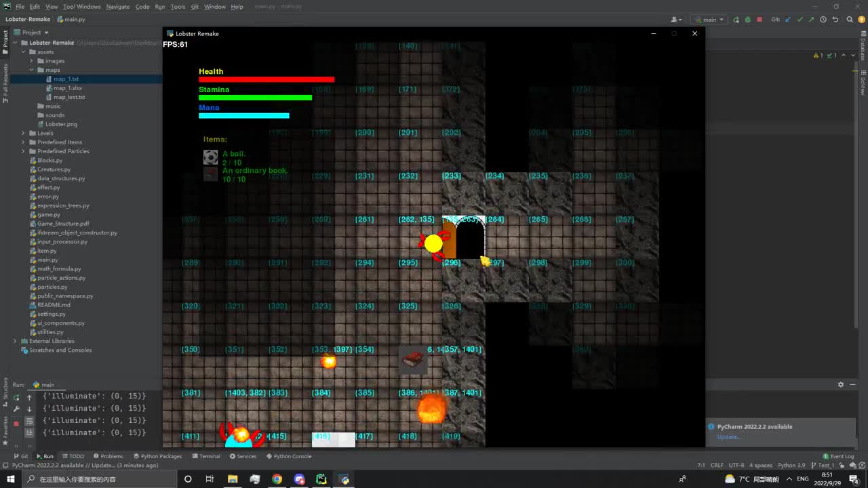Toggle scroll to end in Run console
868x488 pixels.
(29, 432)
